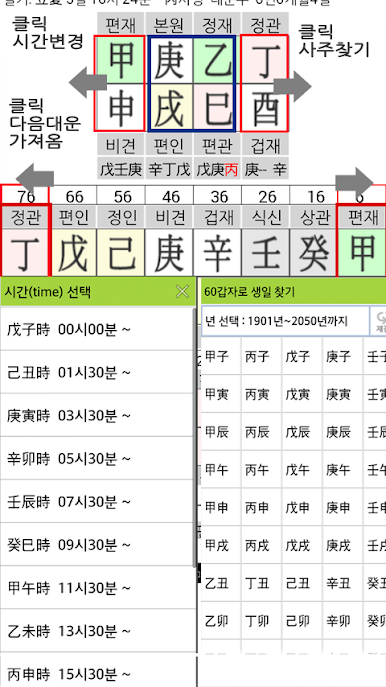The height and width of the screenshot is (687, 386).
Task: Select daewoon 壬 at age 26
Action: (265, 252)
